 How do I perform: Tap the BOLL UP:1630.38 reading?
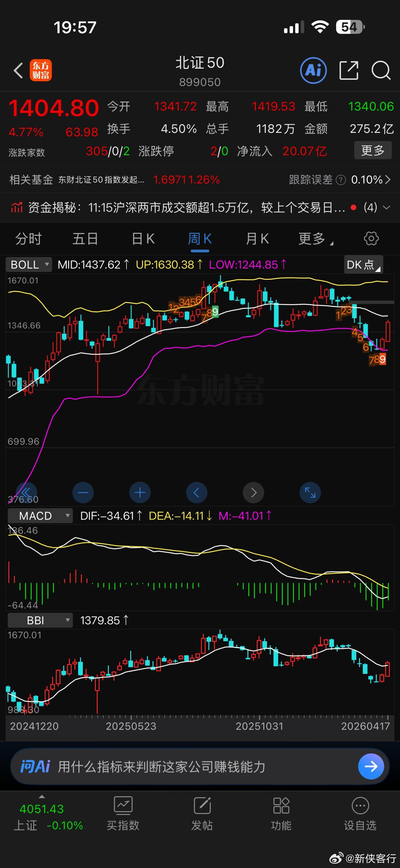(169, 264)
